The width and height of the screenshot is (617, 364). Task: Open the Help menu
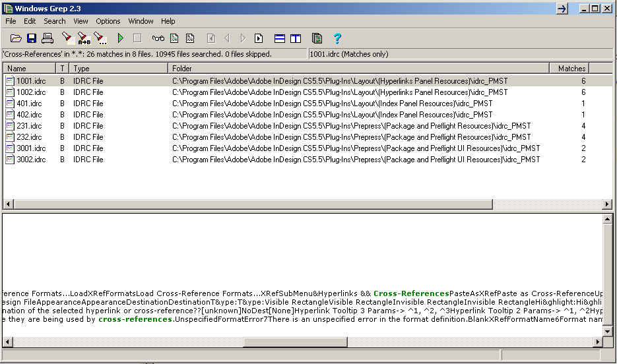pos(168,21)
